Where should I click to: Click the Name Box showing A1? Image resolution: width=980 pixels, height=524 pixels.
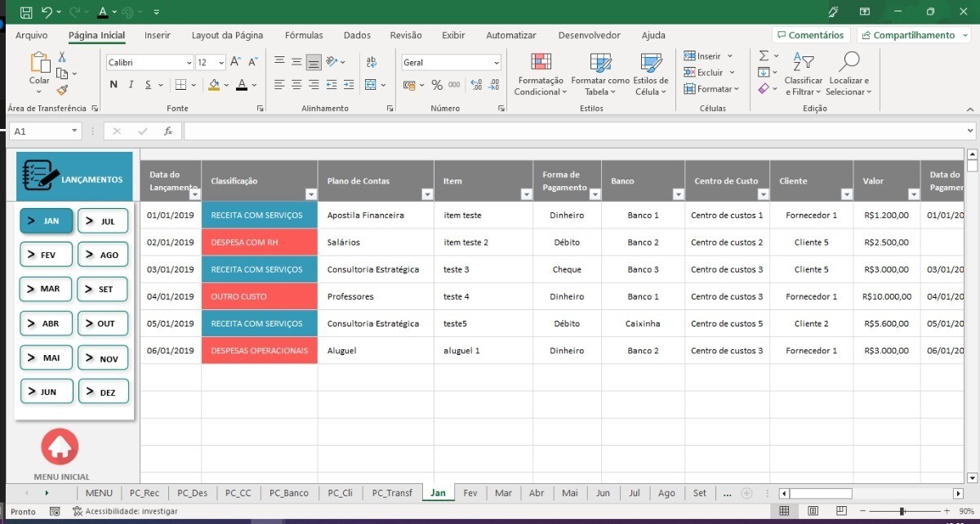click(39, 131)
